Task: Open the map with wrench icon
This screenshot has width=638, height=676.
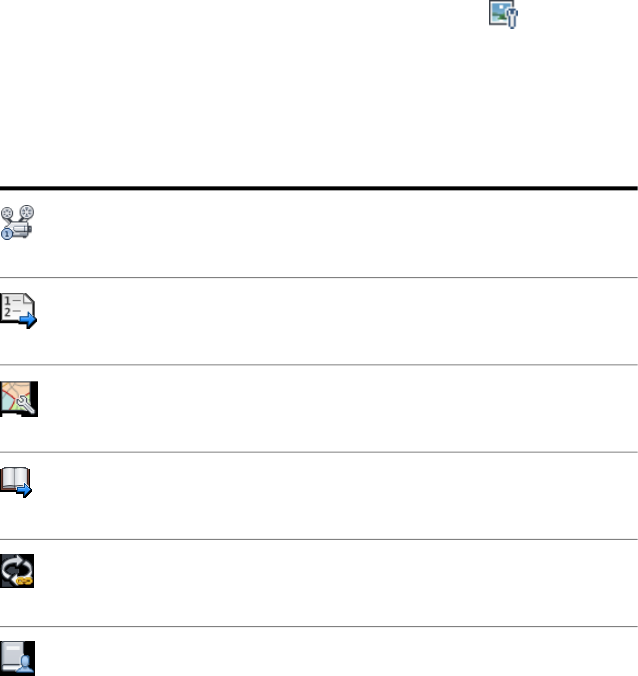Action: tap(19, 398)
